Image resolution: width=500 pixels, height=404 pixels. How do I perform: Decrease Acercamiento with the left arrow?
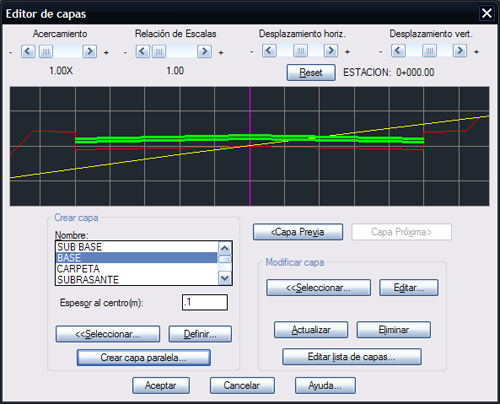(28, 52)
